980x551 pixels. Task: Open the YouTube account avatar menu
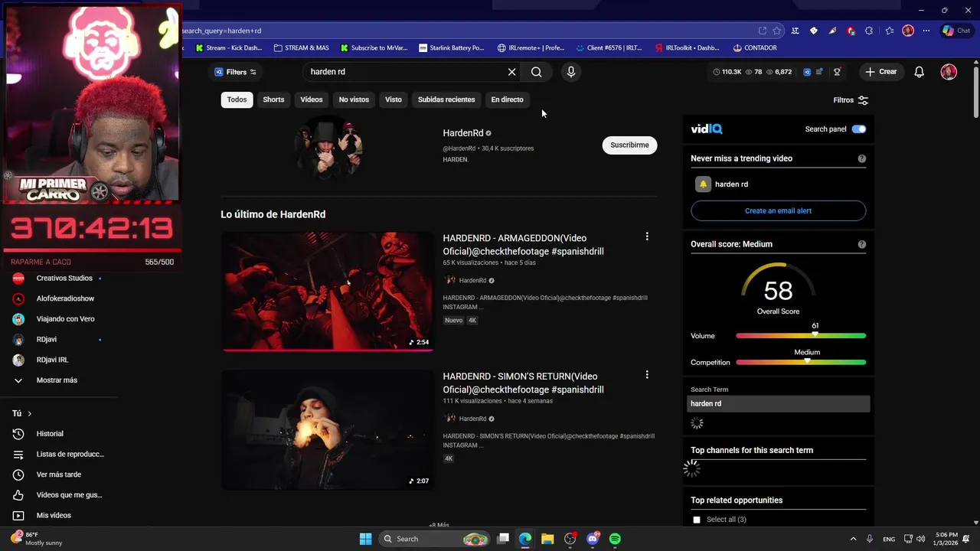[949, 72]
